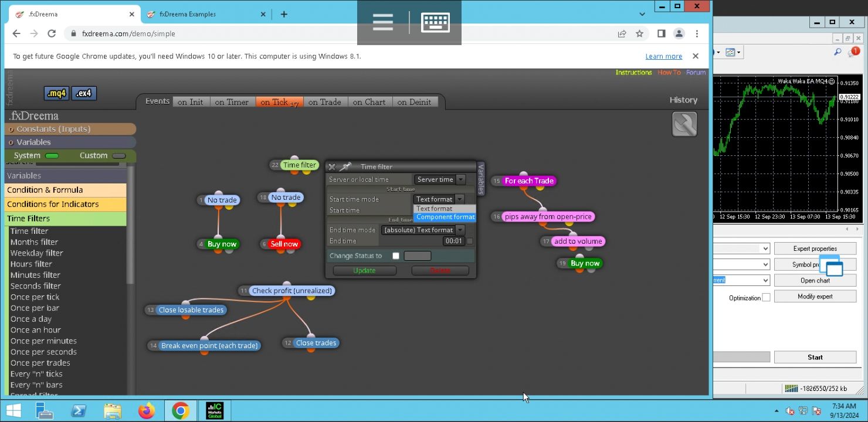The image size is (868, 422).
Task: Click the Expert properties button
Action: coord(815,249)
